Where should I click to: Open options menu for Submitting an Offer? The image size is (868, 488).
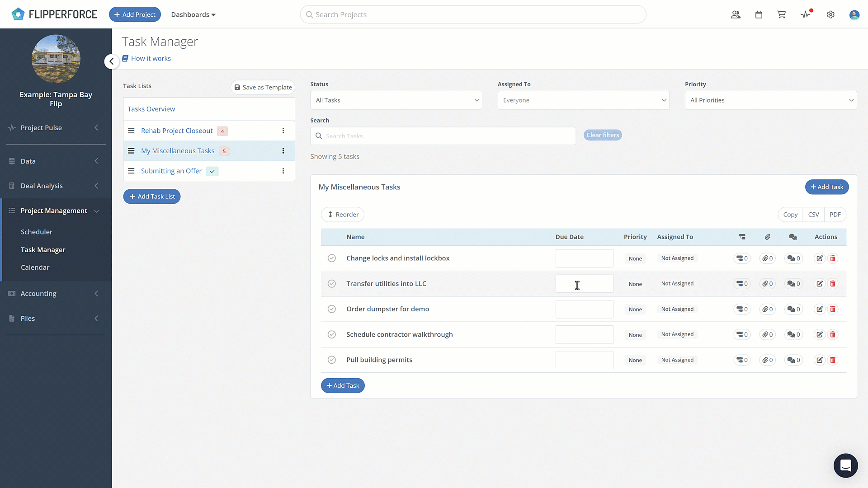tap(283, 171)
